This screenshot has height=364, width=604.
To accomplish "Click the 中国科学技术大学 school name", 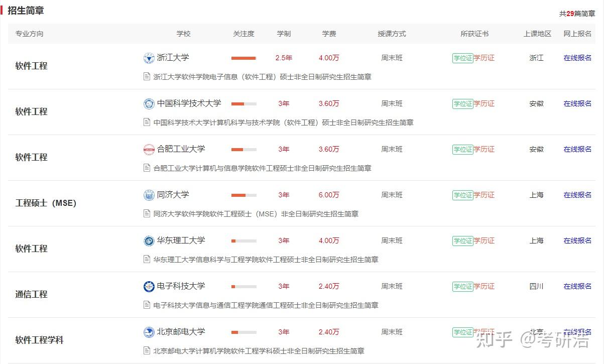I will (189, 103).
